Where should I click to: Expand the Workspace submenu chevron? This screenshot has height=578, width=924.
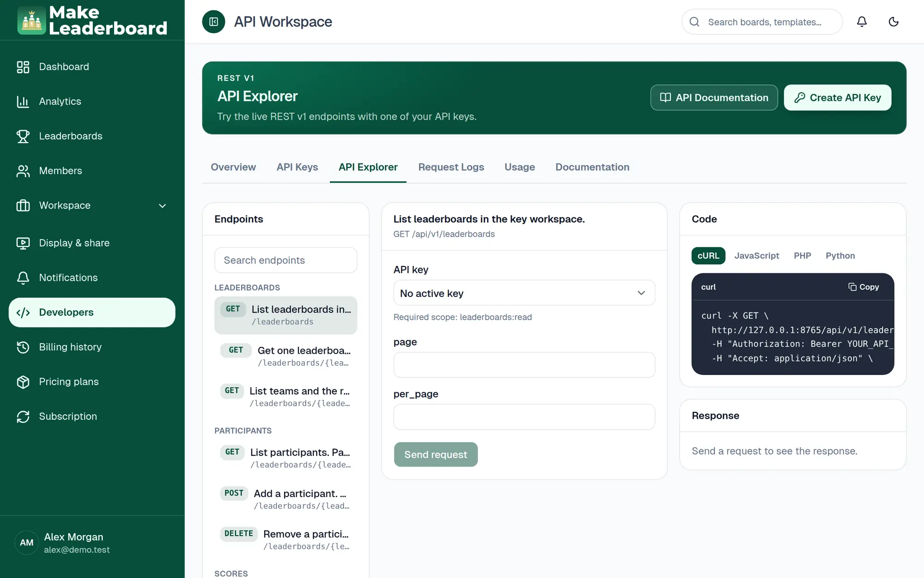click(x=163, y=206)
